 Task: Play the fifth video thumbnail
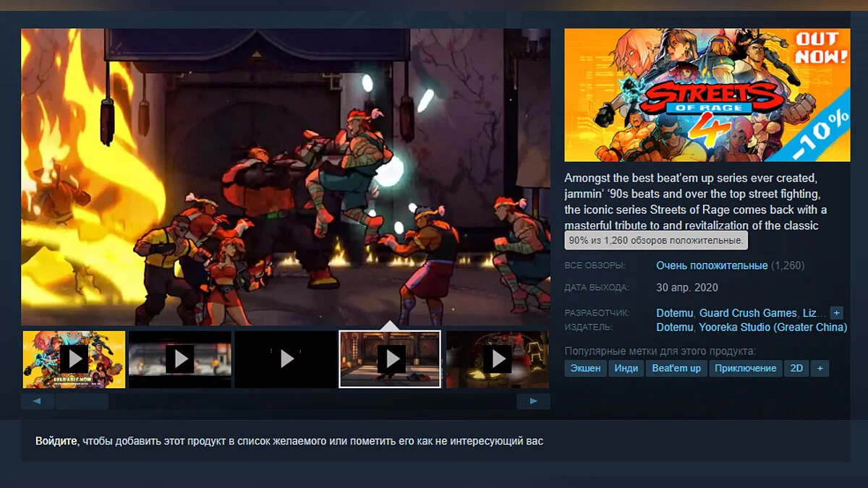tap(498, 359)
